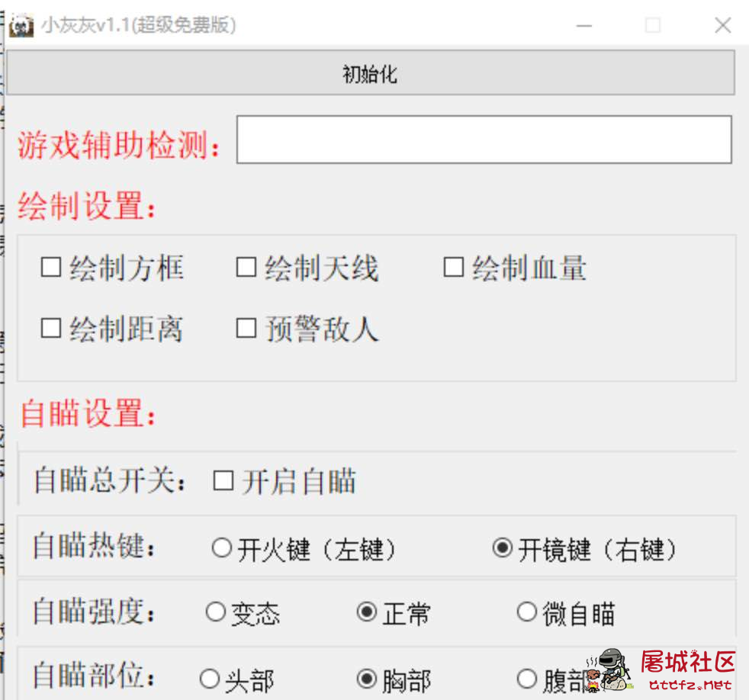This screenshot has width=749, height=700.
Task: Tick the 绘制天线 checkbox
Action: click(x=246, y=268)
